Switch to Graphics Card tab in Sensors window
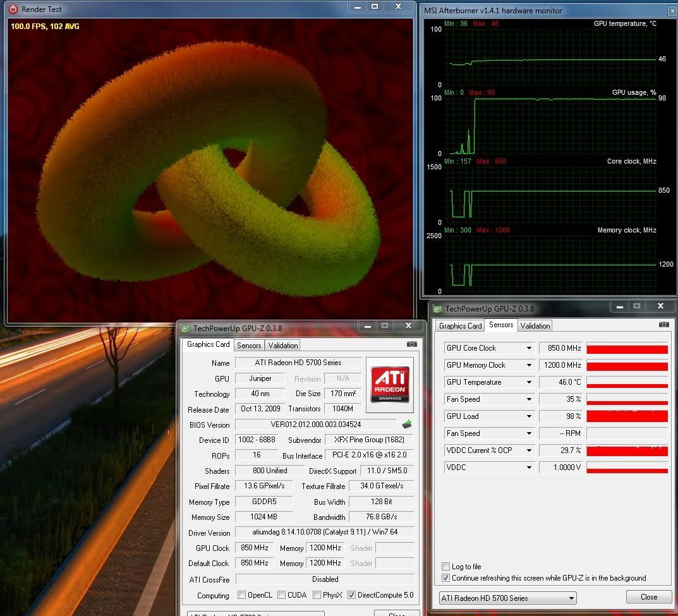This screenshot has width=678, height=616. click(x=460, y=326)
